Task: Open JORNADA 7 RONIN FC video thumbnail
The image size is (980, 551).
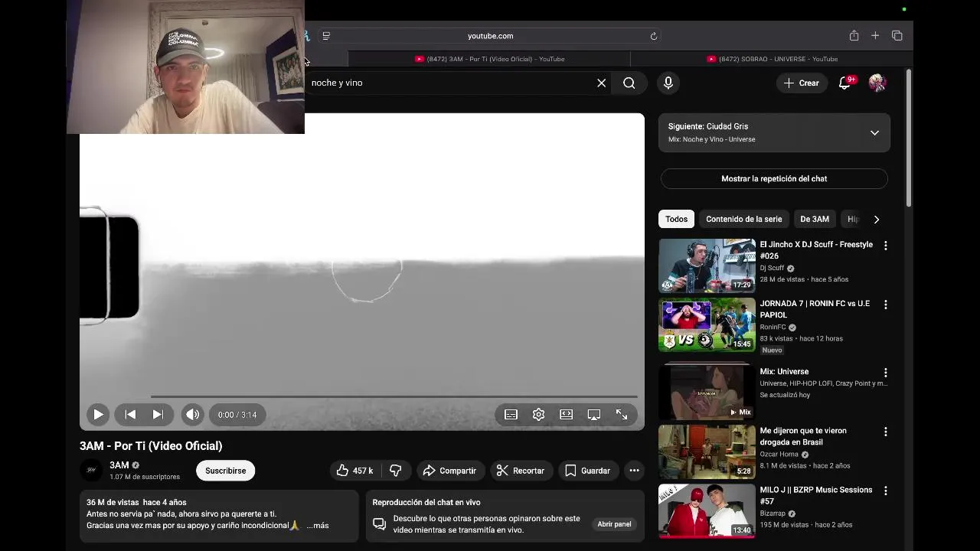Action: click(x=707, y=324)
